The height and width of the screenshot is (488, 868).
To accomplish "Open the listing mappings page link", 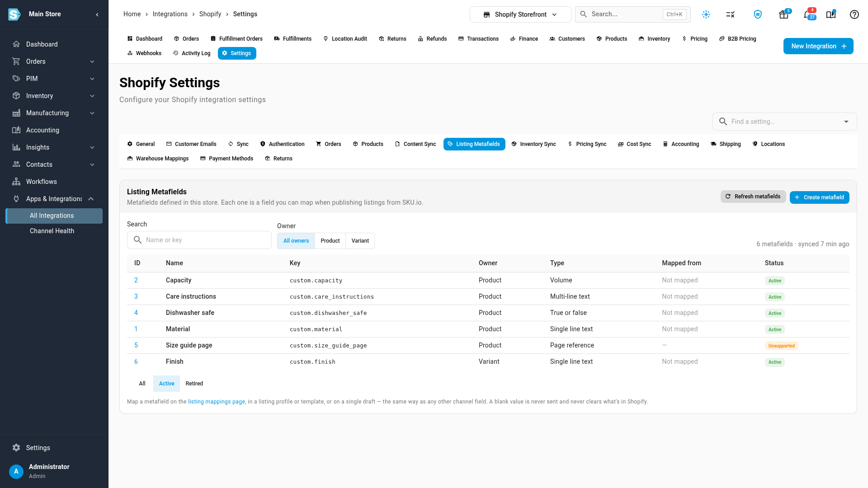I will pyautogui.click(x=217, y=402).
